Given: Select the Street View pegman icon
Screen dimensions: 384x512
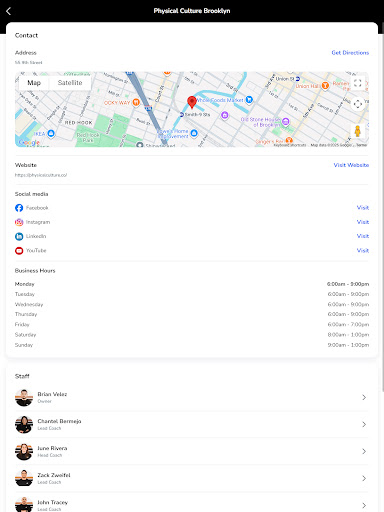Looking at the screenshot, I should pos(358,131).
